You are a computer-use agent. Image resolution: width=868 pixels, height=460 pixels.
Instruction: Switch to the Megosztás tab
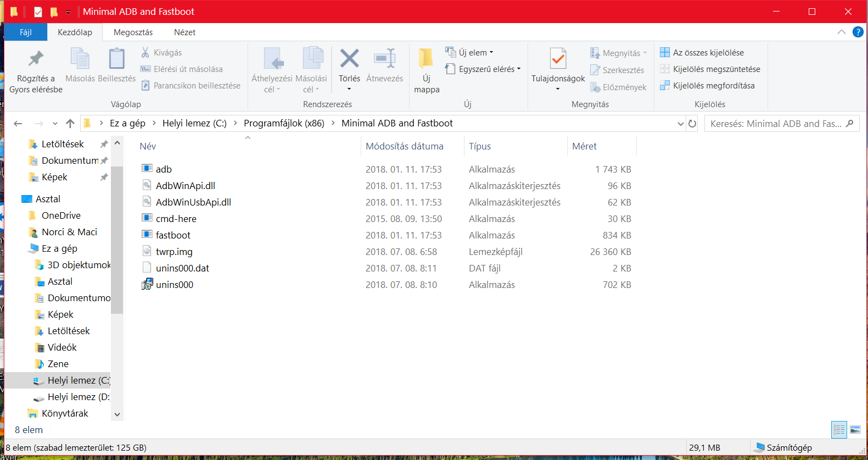pyautogui.click(x=133, y=32)
